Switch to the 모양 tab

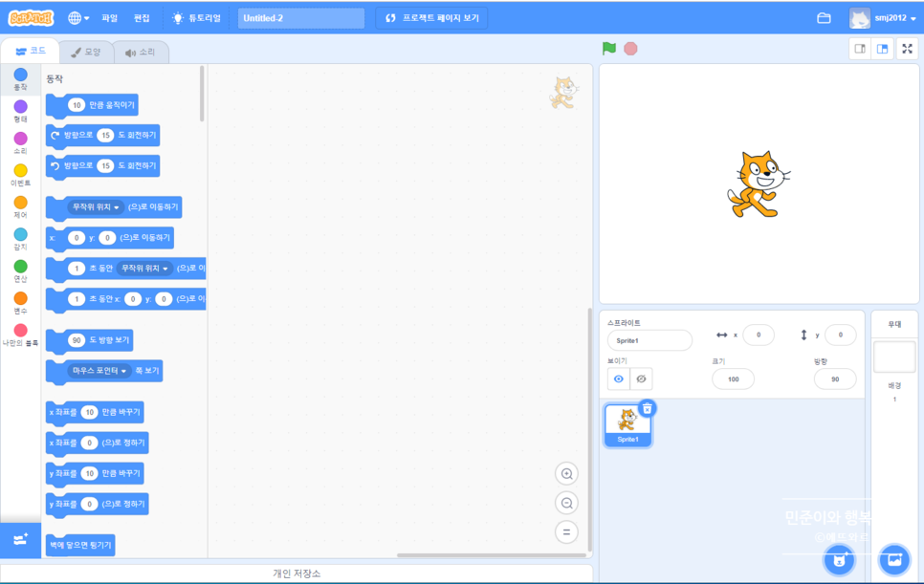click(x=86, y=52)
